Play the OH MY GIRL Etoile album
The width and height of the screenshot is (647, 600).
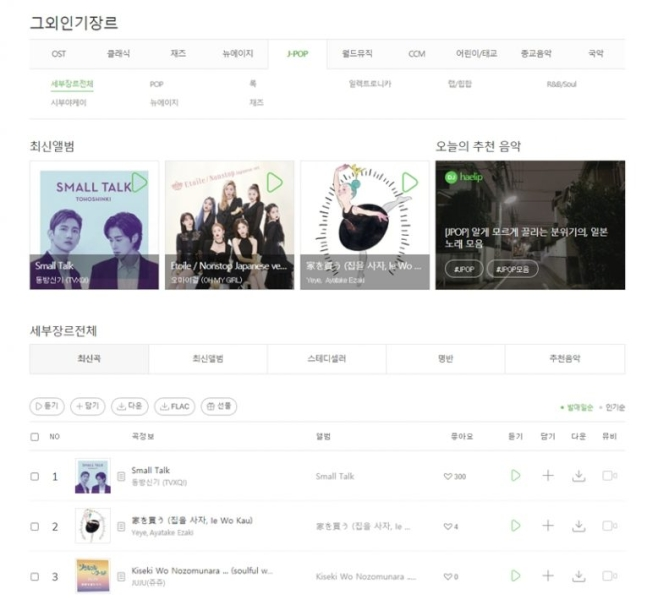pos(274,182)
